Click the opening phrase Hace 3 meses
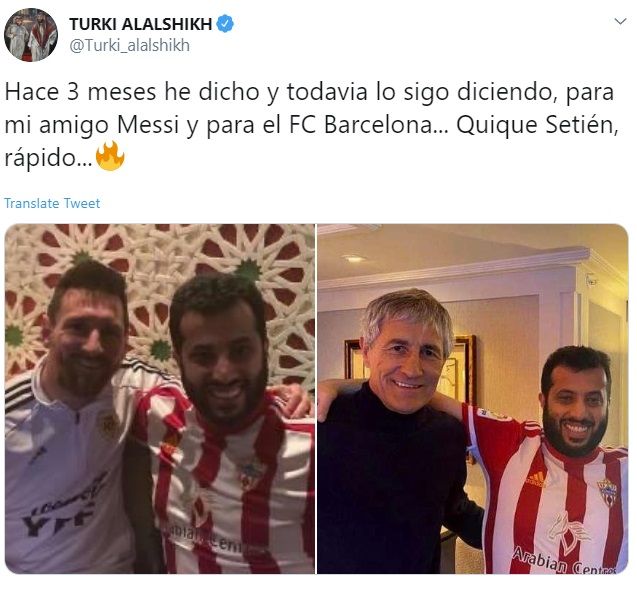Viewport: 637px width, 596px height. tap(80, 92)
